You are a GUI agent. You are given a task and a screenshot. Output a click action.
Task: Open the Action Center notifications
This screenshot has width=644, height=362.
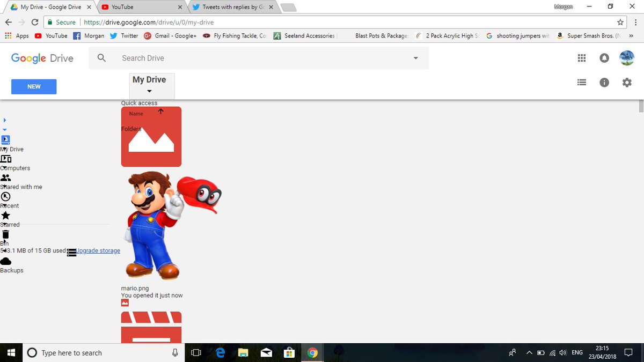pos(628,353)
